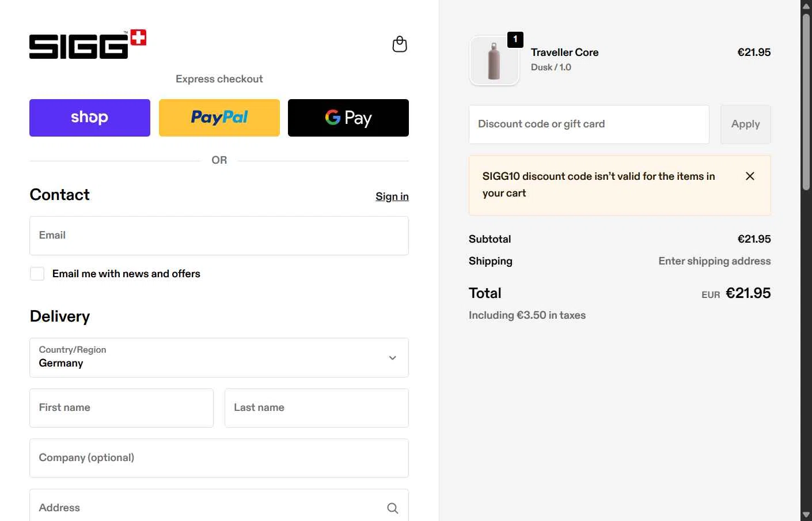Focus the Email input field

coord(219,236)
